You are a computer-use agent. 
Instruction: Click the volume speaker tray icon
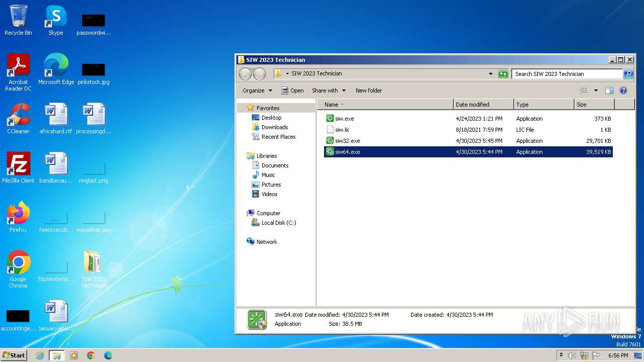572,355
